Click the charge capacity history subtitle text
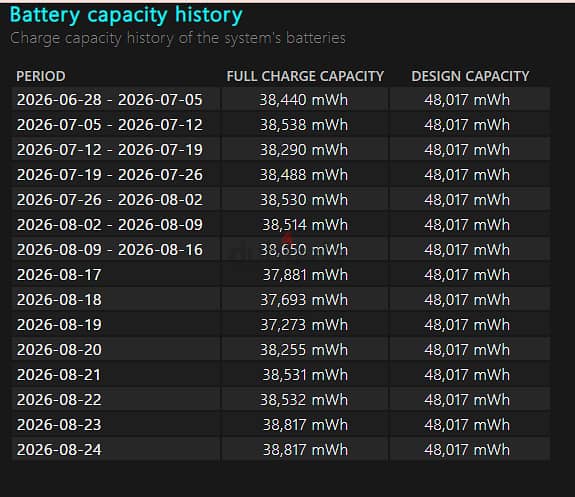 coord(177,38)
